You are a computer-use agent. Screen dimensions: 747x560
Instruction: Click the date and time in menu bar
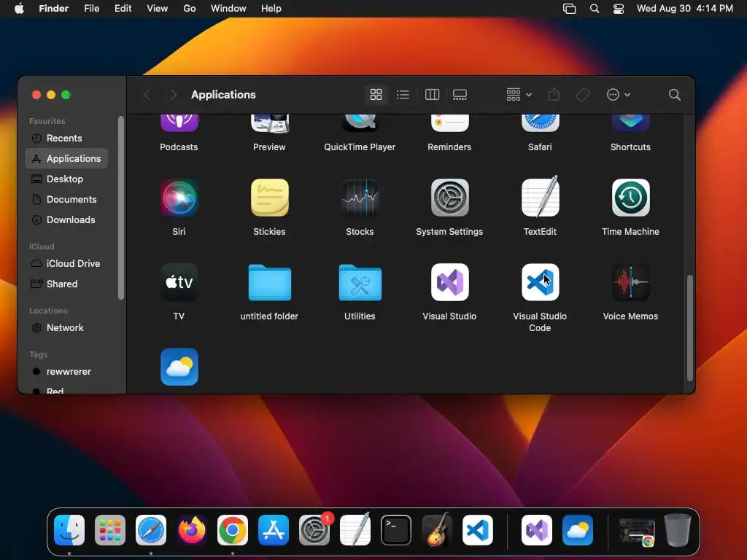[x=684, y=9]
